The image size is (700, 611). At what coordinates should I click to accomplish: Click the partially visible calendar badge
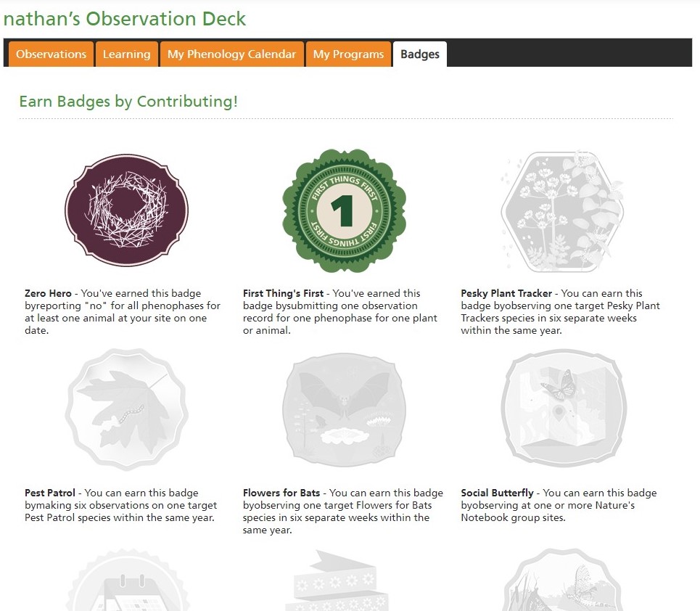click(127, 581)
